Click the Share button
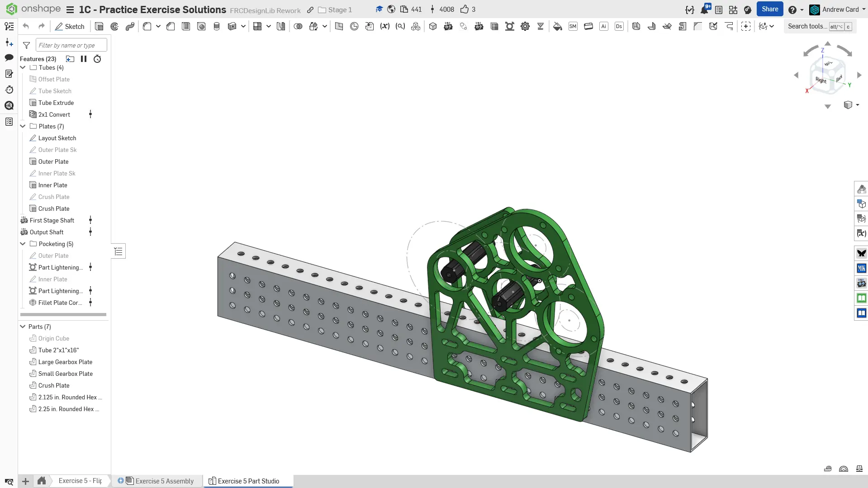 click(769, 9)
